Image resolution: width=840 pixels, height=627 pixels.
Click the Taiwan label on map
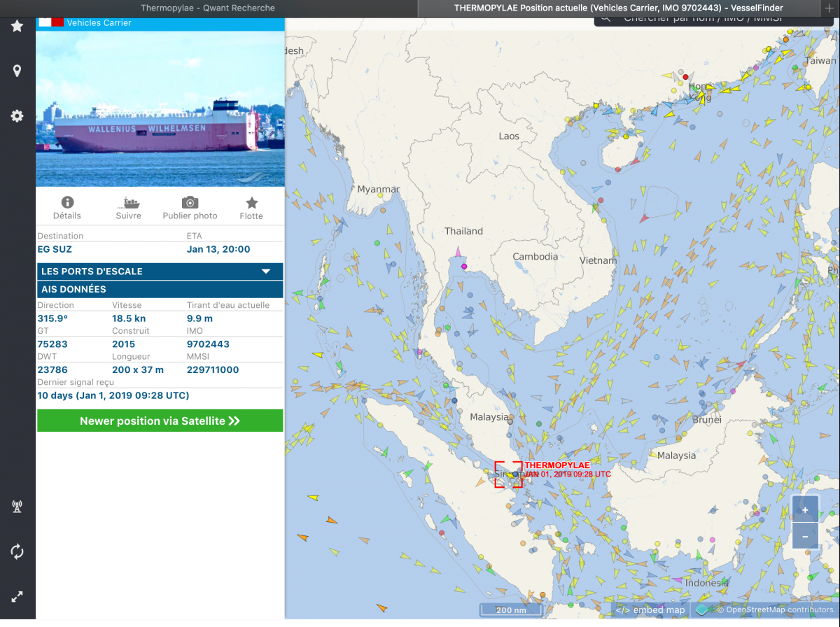[820, 61]
